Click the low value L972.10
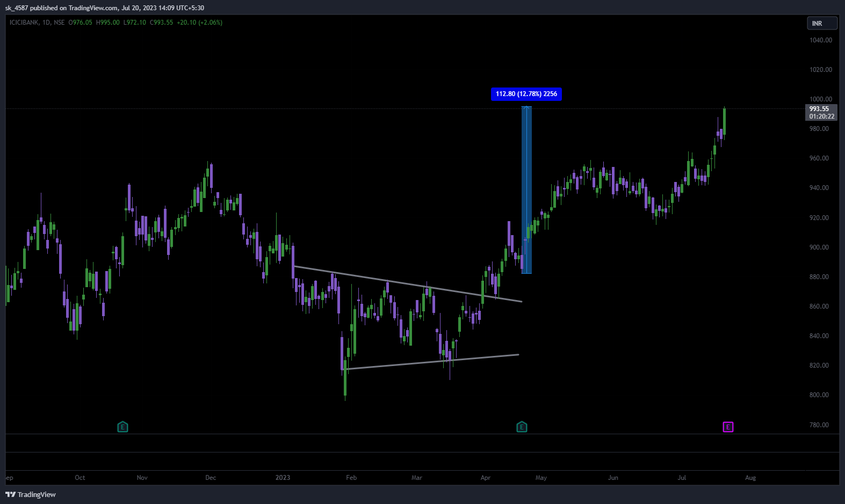845x504 pixels. tap(135, 23)
